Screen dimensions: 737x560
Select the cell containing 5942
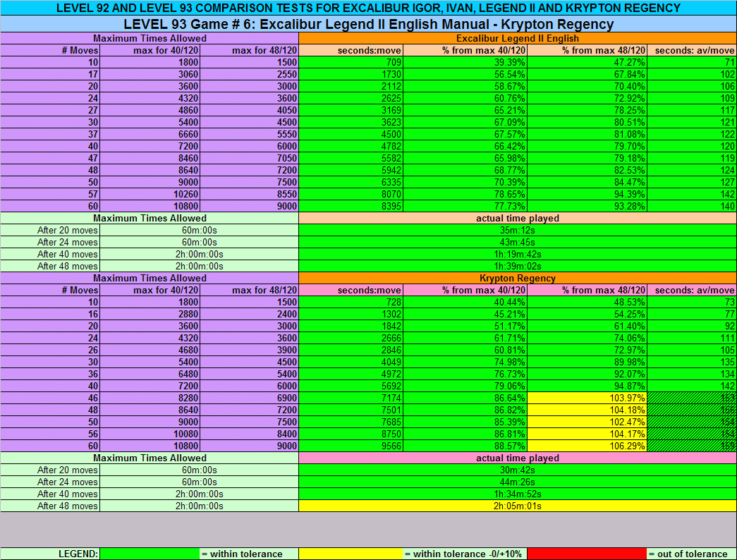pos(351,170)
